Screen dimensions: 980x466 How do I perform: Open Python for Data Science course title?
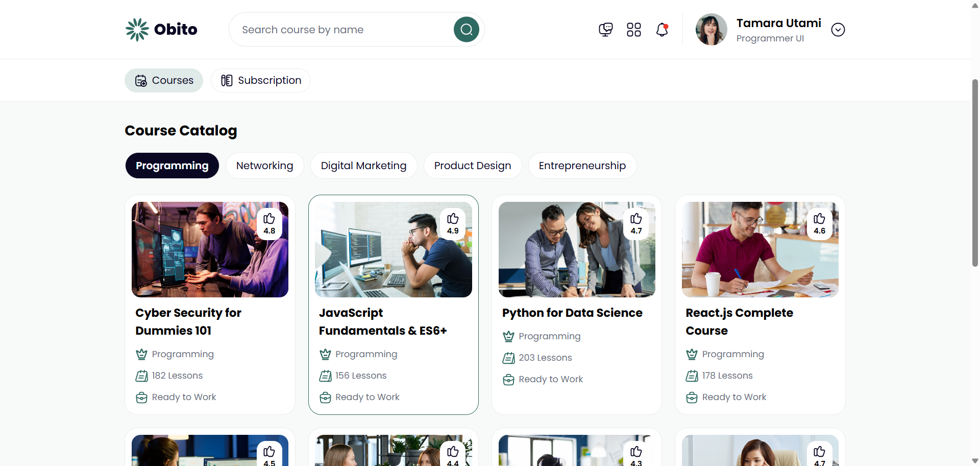[572, 313]
